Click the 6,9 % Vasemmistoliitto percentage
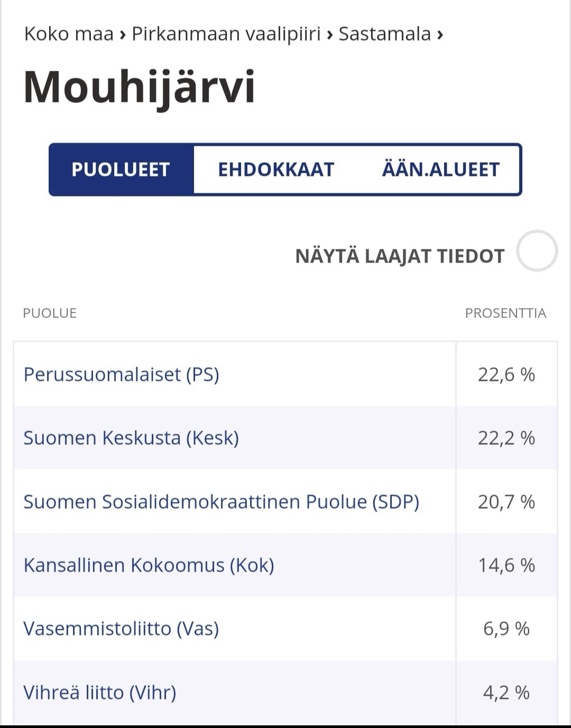 point(506,629)
